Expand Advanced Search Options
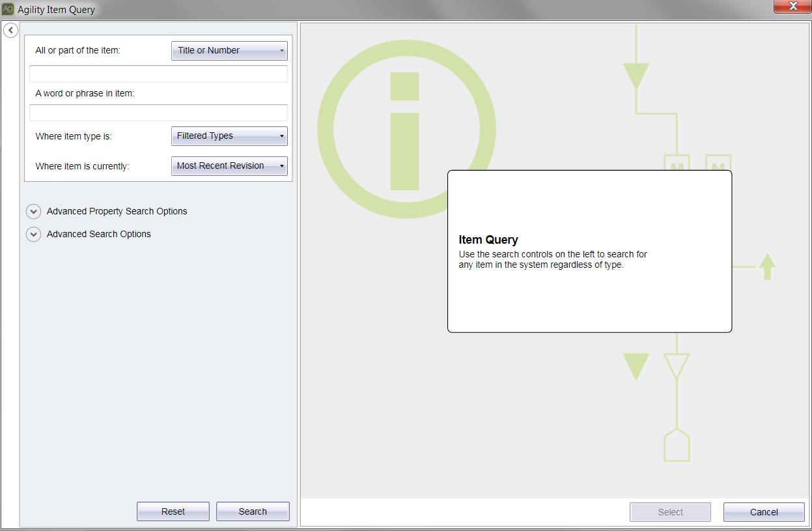This screenshot has height=531, width=812. [x=33, y=235]
